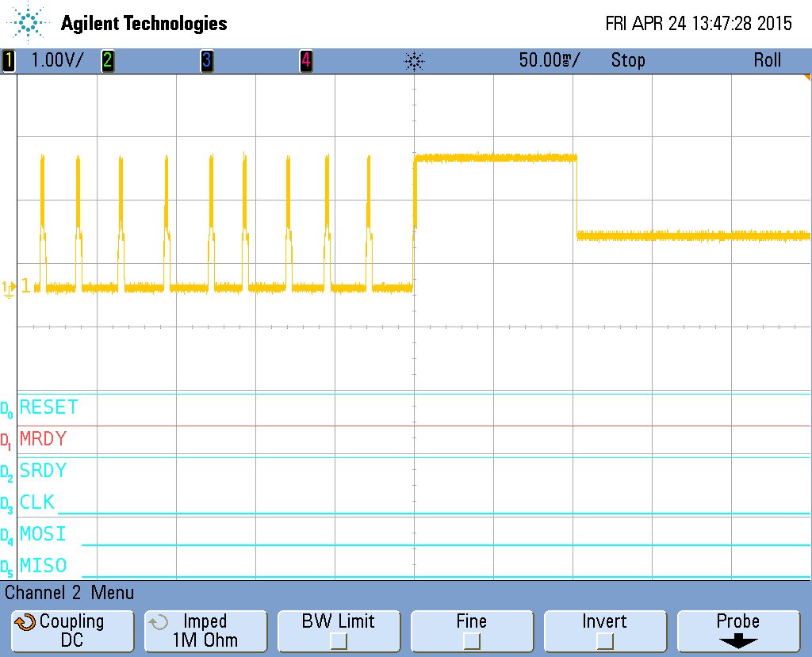Click the greyed rotary icon on Imped
The height and width of the screenshot is (657, 812).
pyautogui.click(x=158, y=622)
